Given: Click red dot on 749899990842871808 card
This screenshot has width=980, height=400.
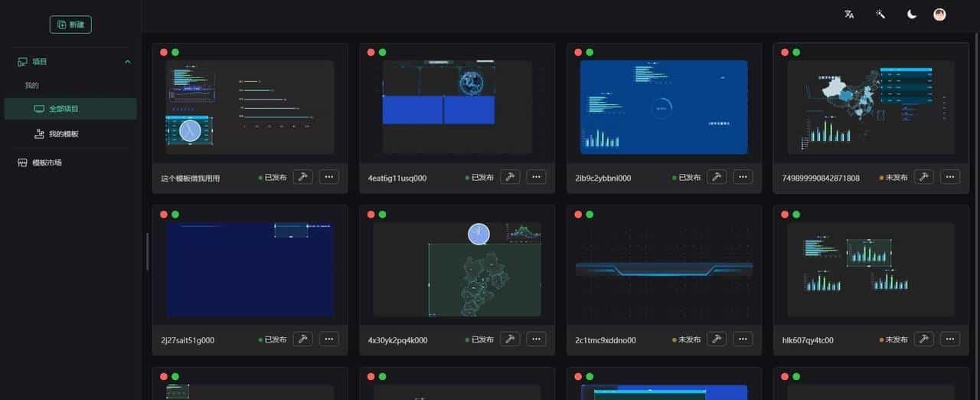Looking at the screenshot, I should click(x=785, y=52).
